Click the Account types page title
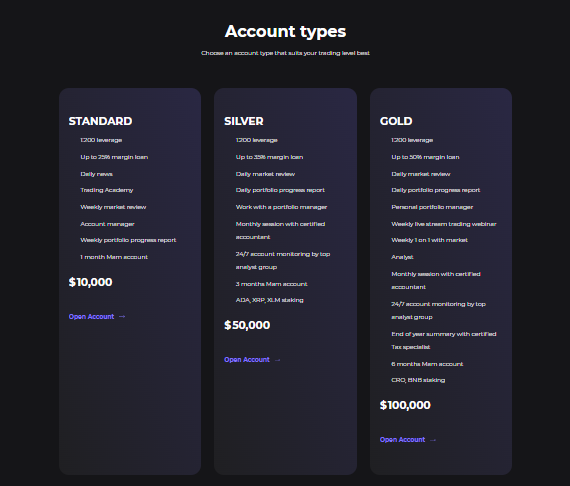Image resolution: width=570 pixels, height=486 pixels. [285, 32]
